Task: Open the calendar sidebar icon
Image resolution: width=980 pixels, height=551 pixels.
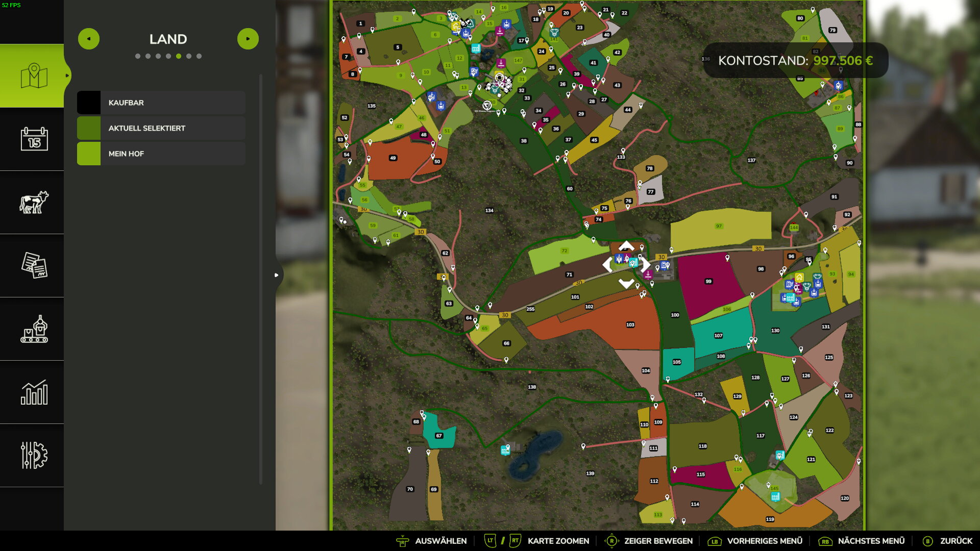Action: tap(34, 139)
